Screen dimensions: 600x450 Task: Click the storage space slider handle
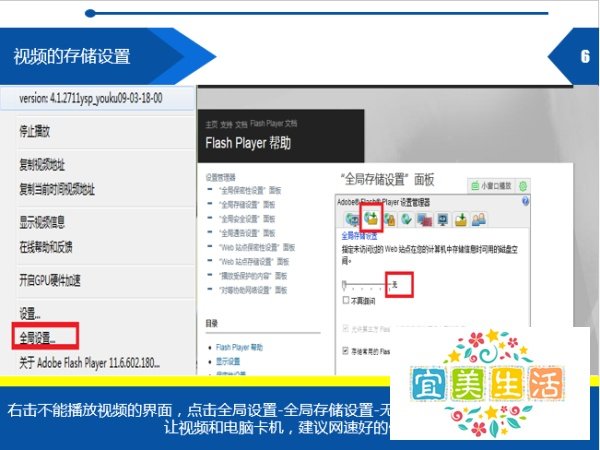pos(344,284)
